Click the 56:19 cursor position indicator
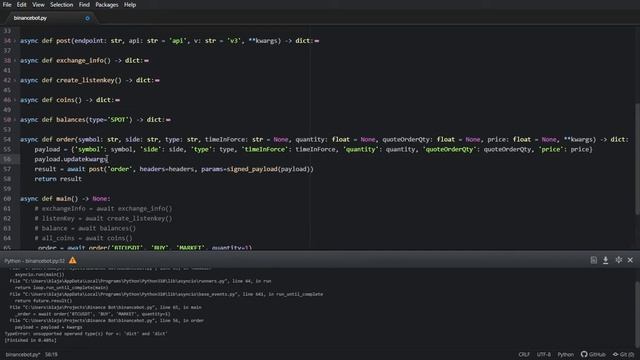 (51, 355)
